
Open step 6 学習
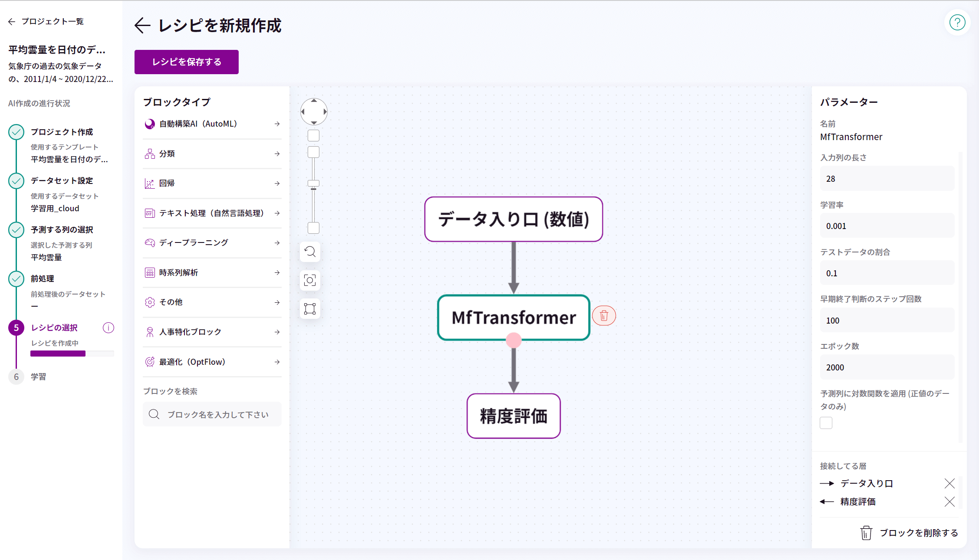click(x=38, y=377)
